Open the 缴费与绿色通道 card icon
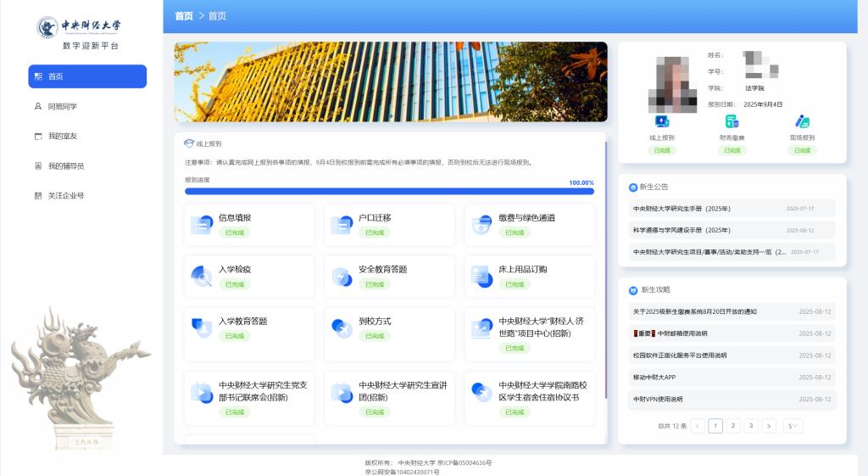 (481, 224)
